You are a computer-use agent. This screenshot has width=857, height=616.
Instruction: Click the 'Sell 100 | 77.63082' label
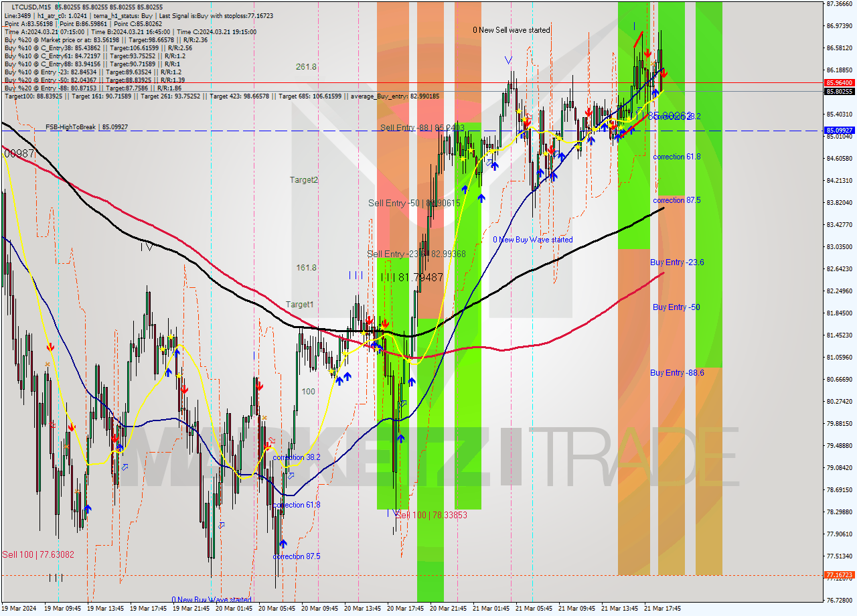click(37, 554)
